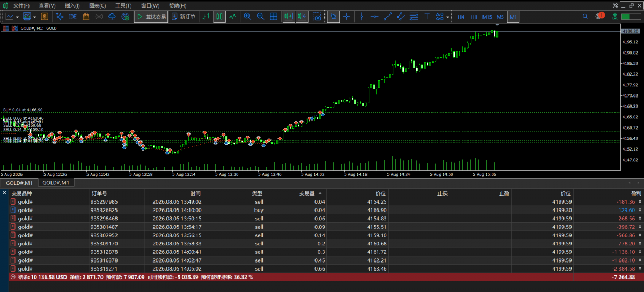
Task: Toggle chart shift from right border
Action: [x=302, y=17]
